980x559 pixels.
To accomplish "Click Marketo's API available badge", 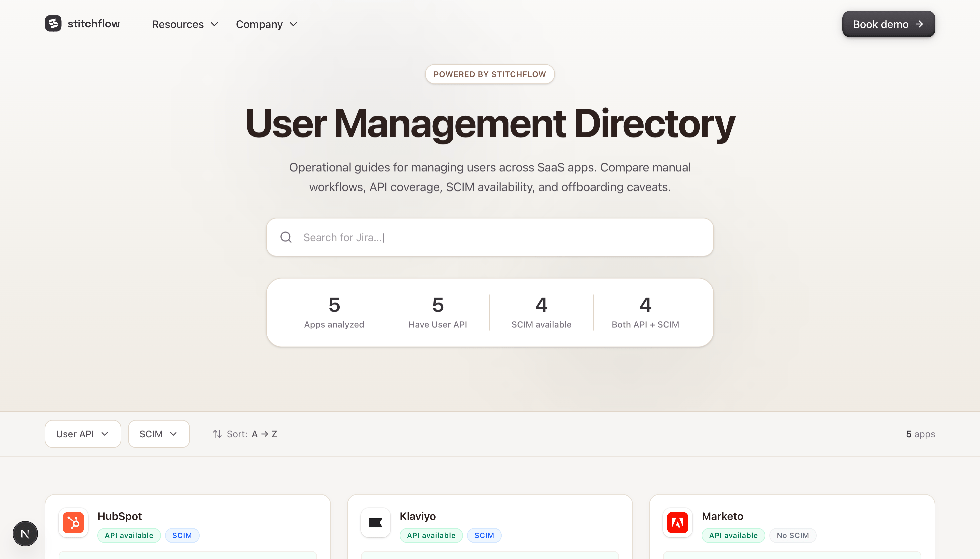I will (733, 535).
